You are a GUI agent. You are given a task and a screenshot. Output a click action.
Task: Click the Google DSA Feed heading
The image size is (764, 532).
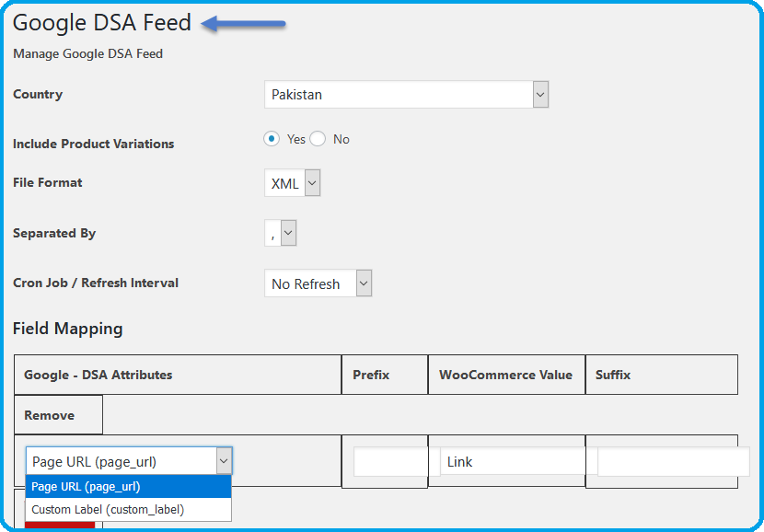tap(102, 23)
